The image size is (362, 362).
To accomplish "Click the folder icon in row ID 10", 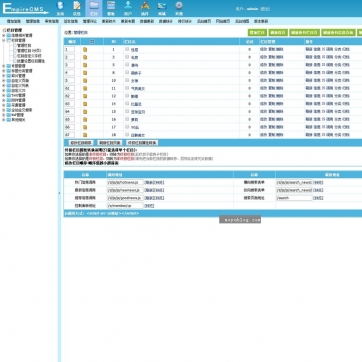I will [85, 81].
